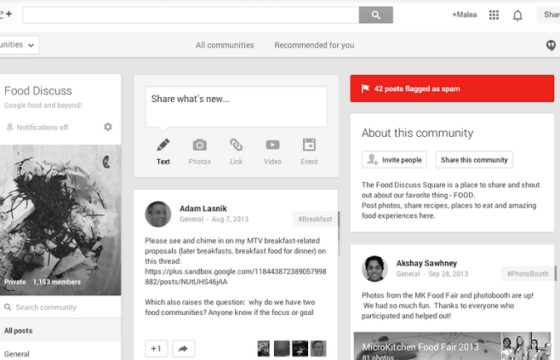
Task: Click the search magnifier button
Action: [376, 15]
